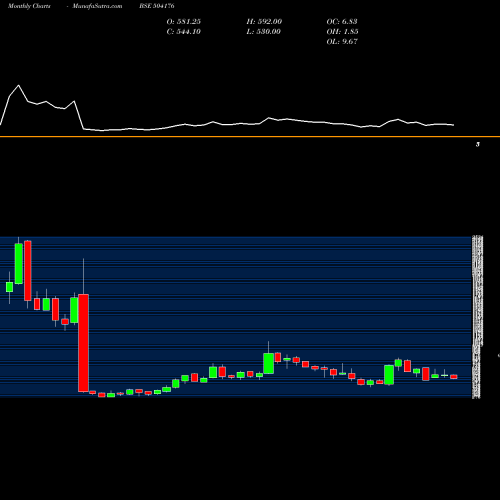The width and height of the screenshot is (500, 500).
Task: Select the open value O: 581.25
Action: coord(184,22)
